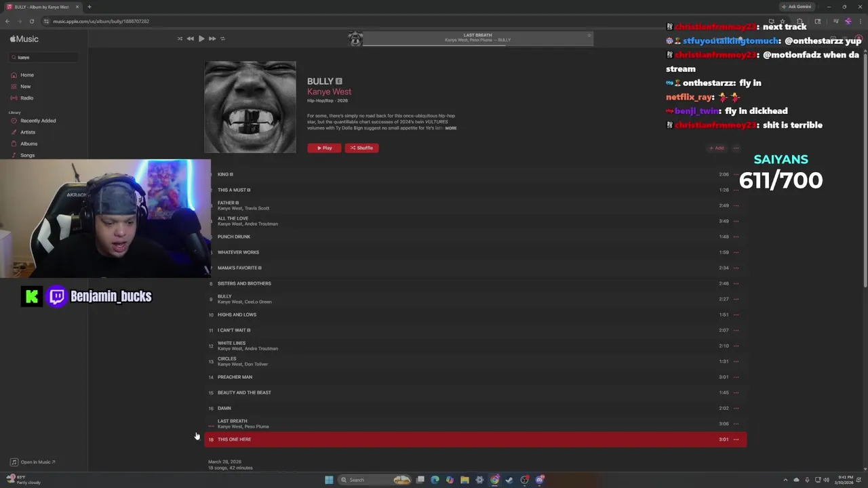Screen dimensions: 868x488
Task: Open Songs in Library
Action: coord(27,155)
